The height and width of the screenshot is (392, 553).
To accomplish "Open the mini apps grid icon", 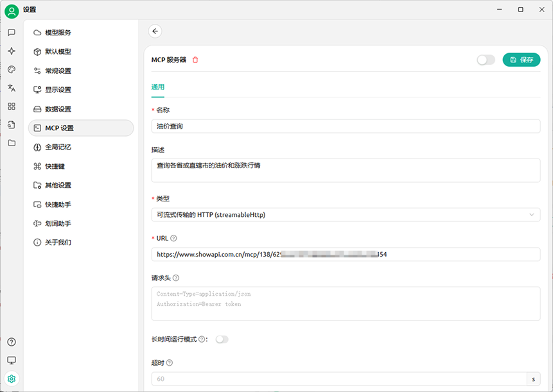I will pos(12,107).
